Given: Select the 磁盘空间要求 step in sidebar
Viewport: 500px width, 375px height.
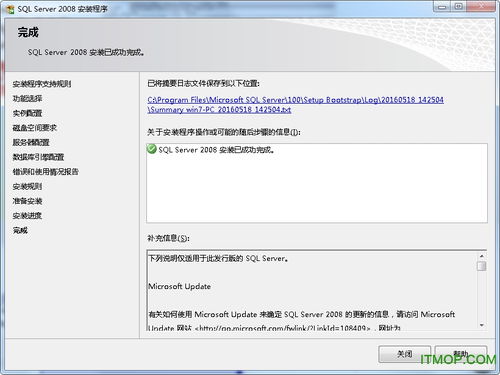Looking at the screenshot, I should click(x=35, y=128).
